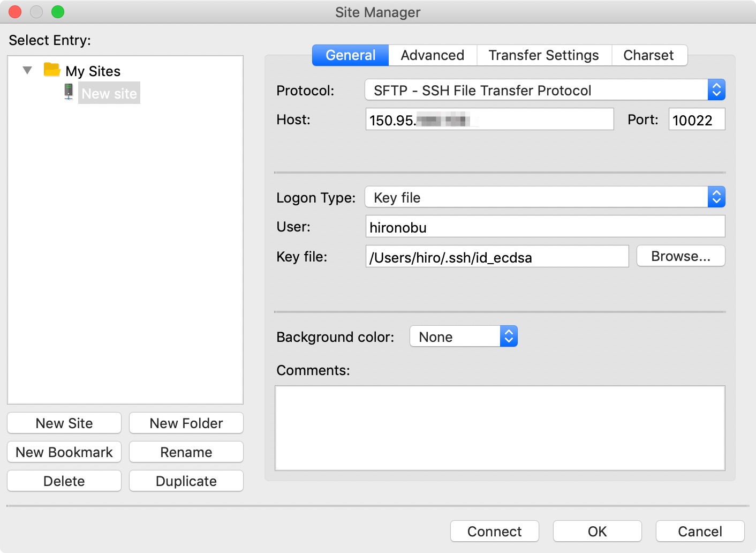This screenshot has width=756, height=553.
Task: Duplicate the selected site
Action: (x=186, y=481)
